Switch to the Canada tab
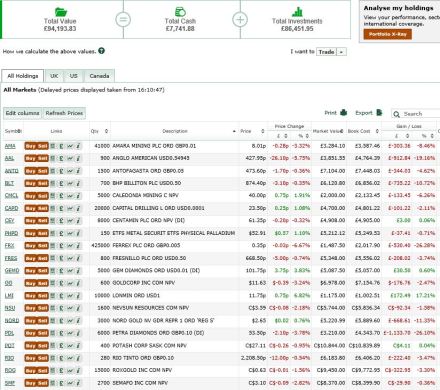Viewport: 440px width, 390px height. [x=99, y=76]
